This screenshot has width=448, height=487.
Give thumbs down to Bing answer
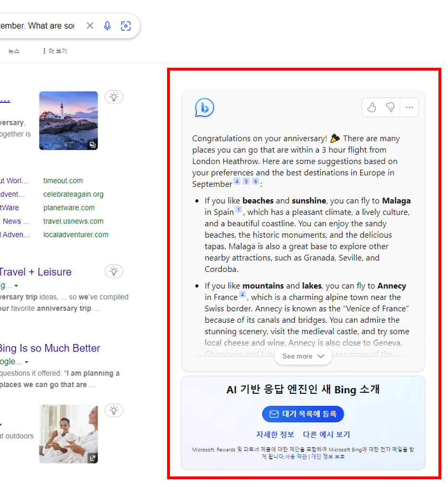coord(390,108)
